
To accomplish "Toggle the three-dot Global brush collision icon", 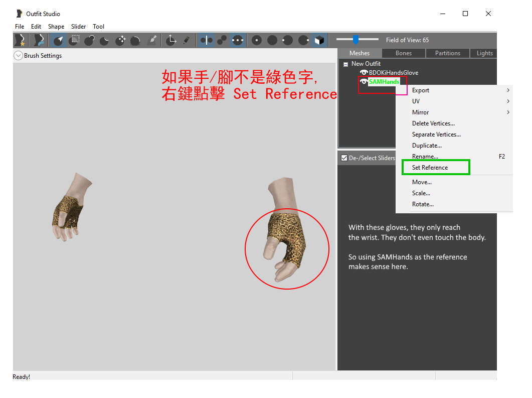I will [238, 41].
